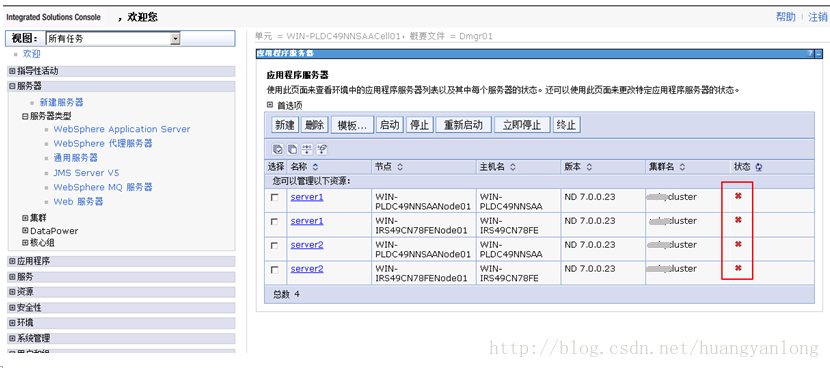Open server1 link in the WIN-PLDC49NNSAANode01 row
This screenshot has height=368, width=830.
click(307, 197)
